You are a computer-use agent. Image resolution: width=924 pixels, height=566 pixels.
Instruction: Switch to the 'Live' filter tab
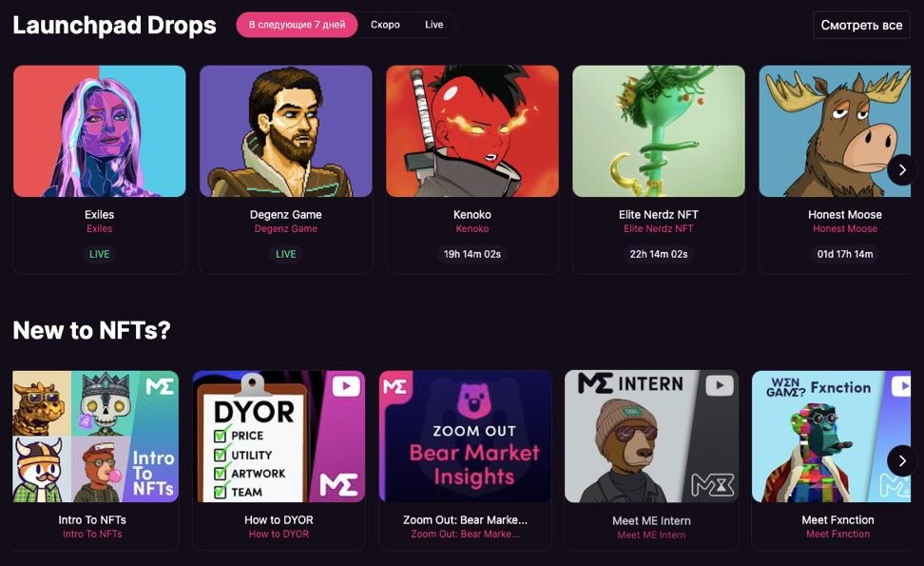[x=434, y=25]
